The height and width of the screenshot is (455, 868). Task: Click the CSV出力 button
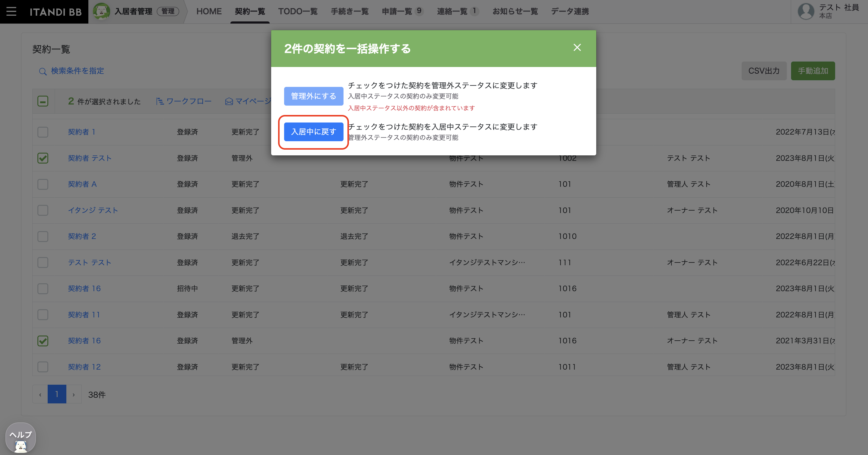(x=764, y=71)
